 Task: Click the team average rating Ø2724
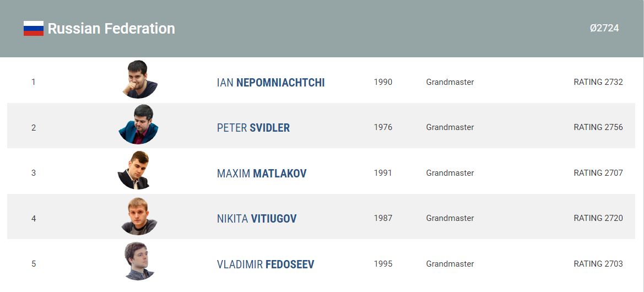[604, 28]
